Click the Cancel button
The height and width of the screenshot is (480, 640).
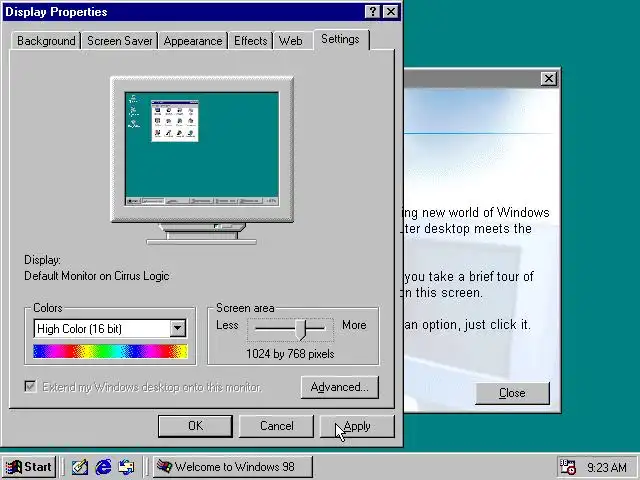(x=276, y=426)
